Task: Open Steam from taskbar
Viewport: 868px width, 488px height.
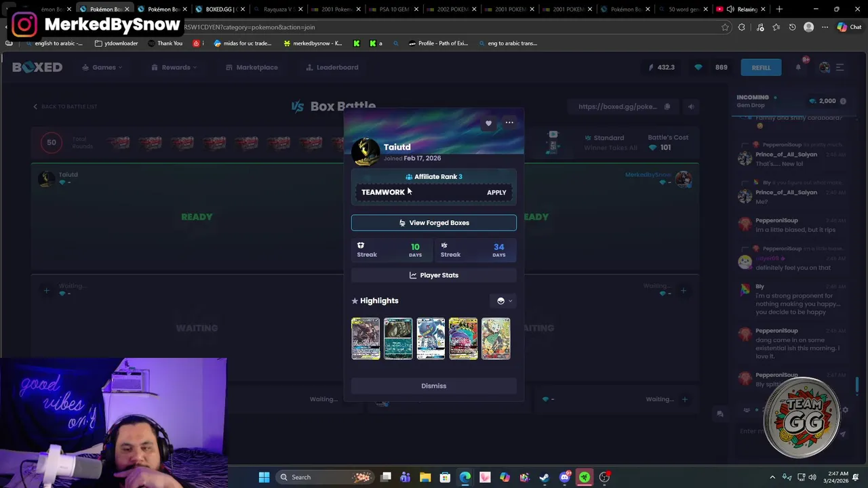Action: pyautogui.click(x=545, y=477)
